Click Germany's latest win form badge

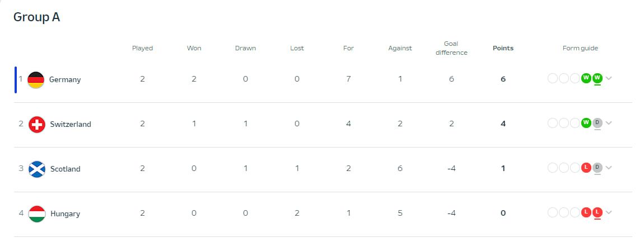click(598, 78)
